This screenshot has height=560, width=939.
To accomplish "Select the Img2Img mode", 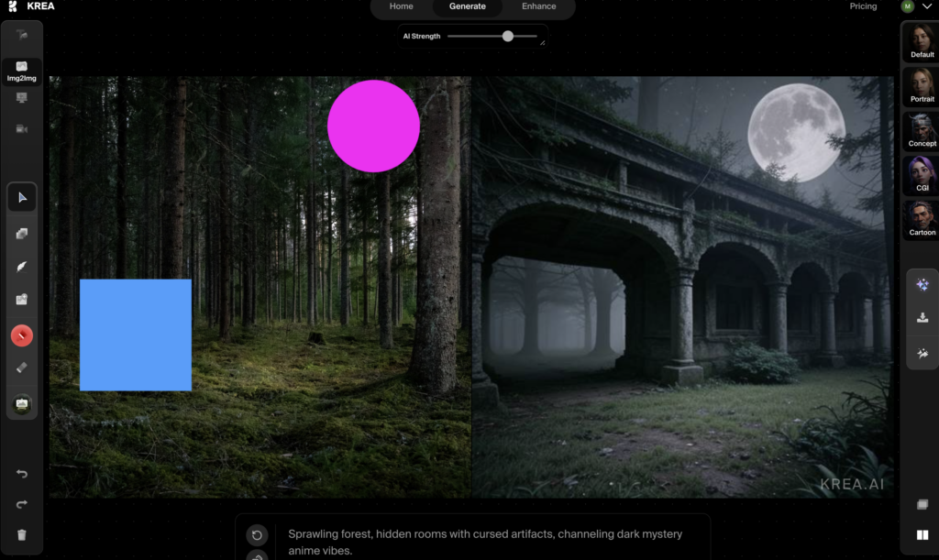I will click(22, 71).
